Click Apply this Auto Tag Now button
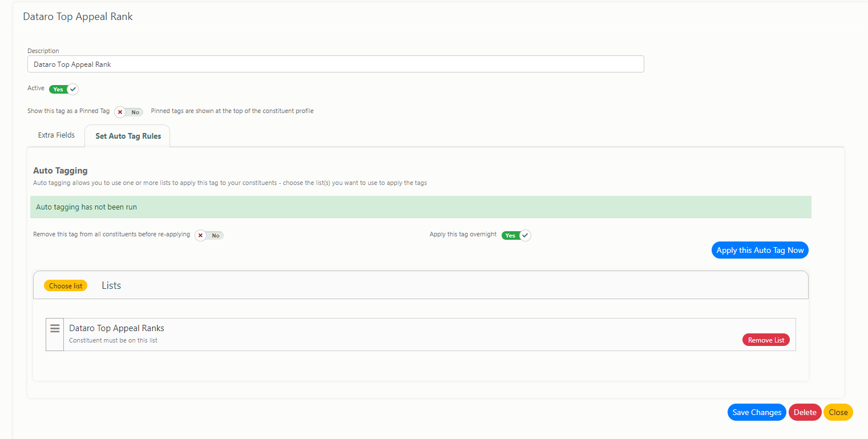868x439 pixels. [x=760, y=250]
